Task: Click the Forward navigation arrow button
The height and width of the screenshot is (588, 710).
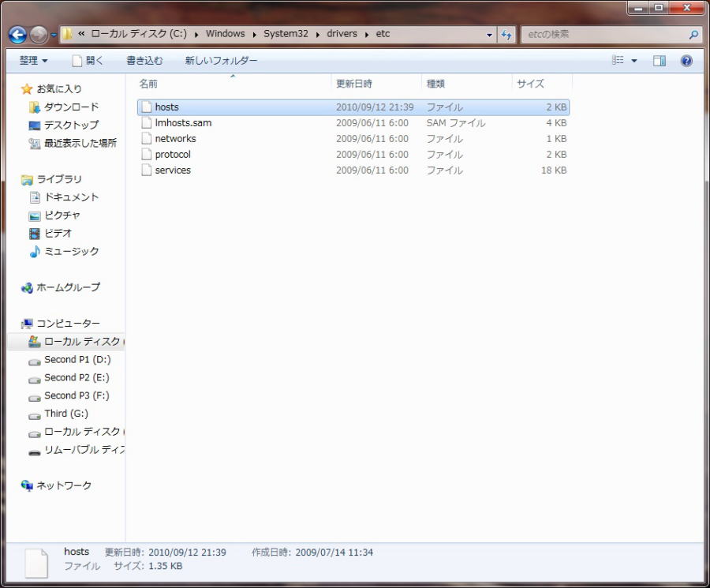Action: click(39, 35)
